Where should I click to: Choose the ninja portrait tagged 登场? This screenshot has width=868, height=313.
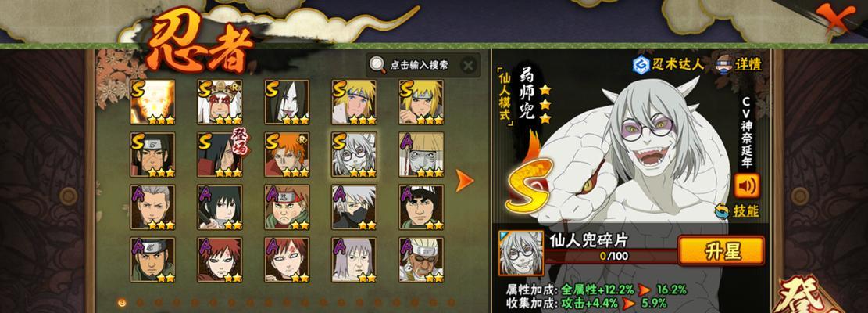[220, 155]
